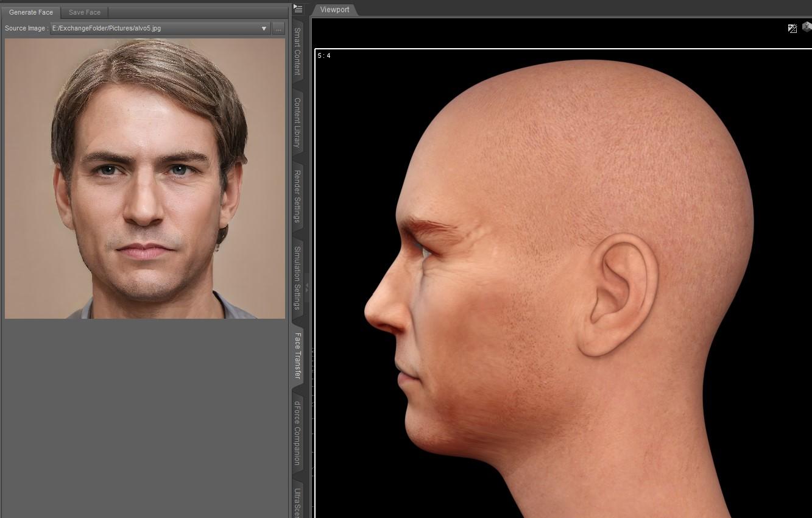Click the source face photo preview
The image size is (812, 518).
coord(145,179)
